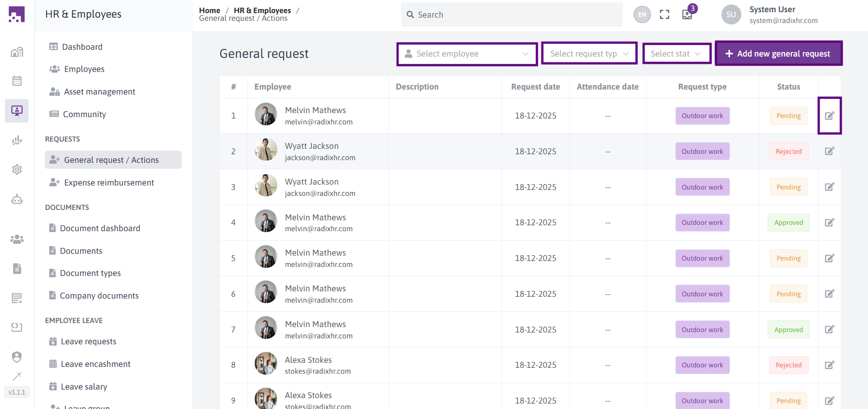
Task: Click Add new general request button
Action: (778, 53)
